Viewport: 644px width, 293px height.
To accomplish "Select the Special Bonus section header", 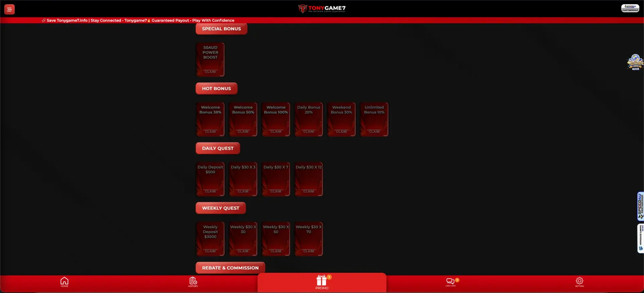I will pos(221,29).
